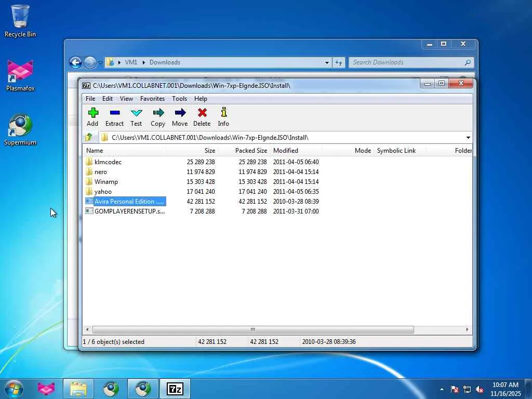Click the red Delete X icon
Viewport: 532px width, 399px height.
tap(202, 113)
